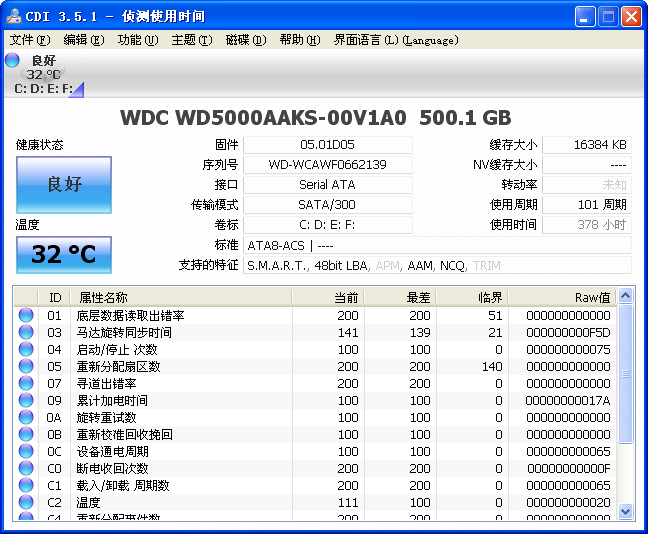The width and height of the screenshot is (648, 534).
Task: Click status orb for attribute 0B
Action: (26, 434)
